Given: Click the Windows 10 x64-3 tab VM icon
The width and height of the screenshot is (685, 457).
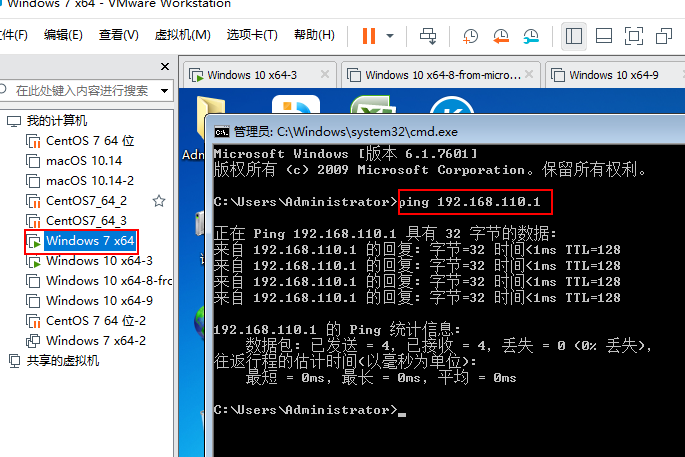Looking at the screenshot, I should point(196,75).
